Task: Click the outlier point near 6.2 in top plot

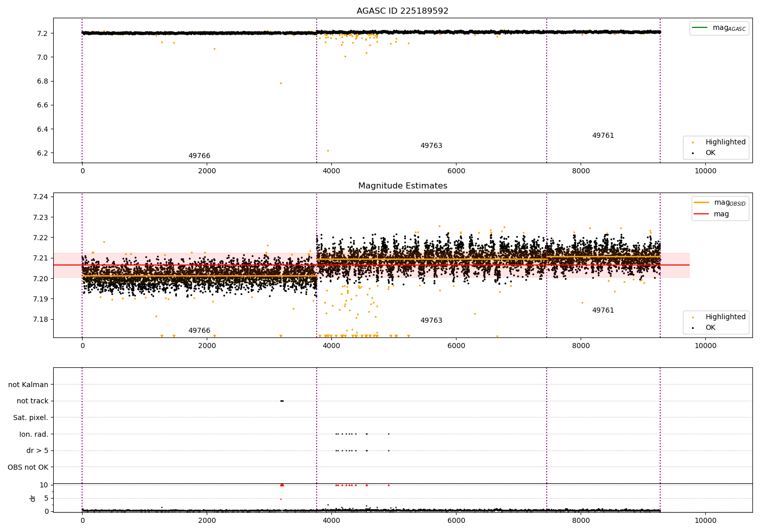Action: (328, 150)
